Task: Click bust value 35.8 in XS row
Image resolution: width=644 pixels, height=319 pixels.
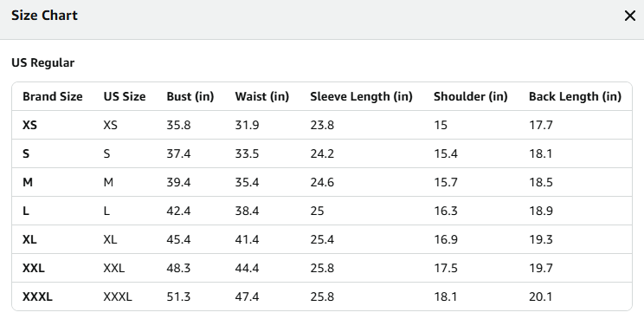Action: pos(178,125)
